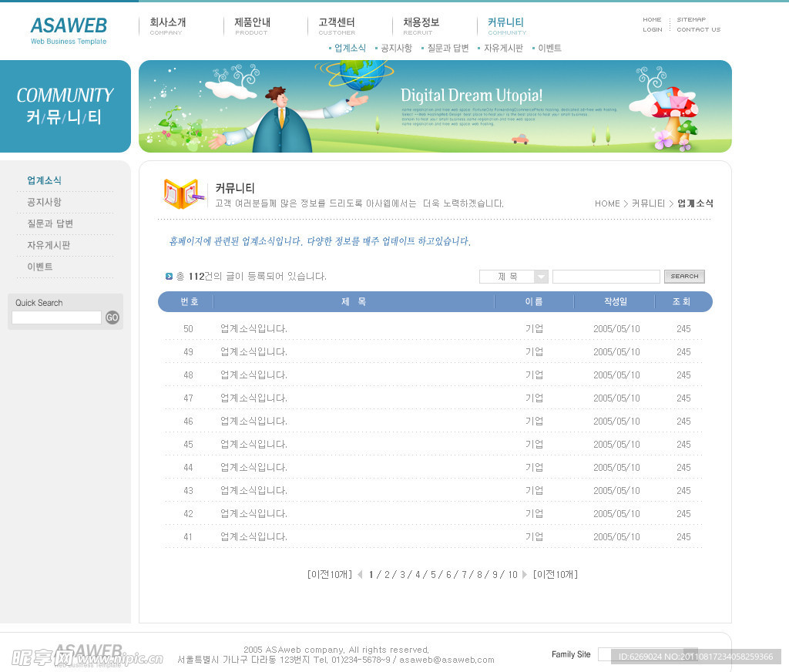Click 커뮤니티 in the breadcrumb
The width and height of the screenshot is (789, 672).
(648, 203)
